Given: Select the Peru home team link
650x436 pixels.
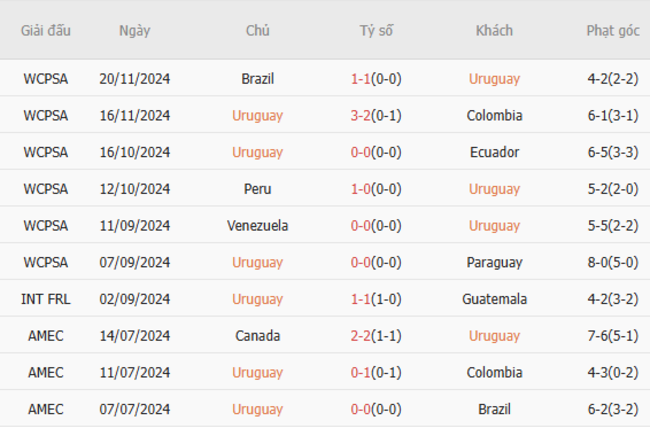Looking at the screenshot, I should [x=257, y=189].
